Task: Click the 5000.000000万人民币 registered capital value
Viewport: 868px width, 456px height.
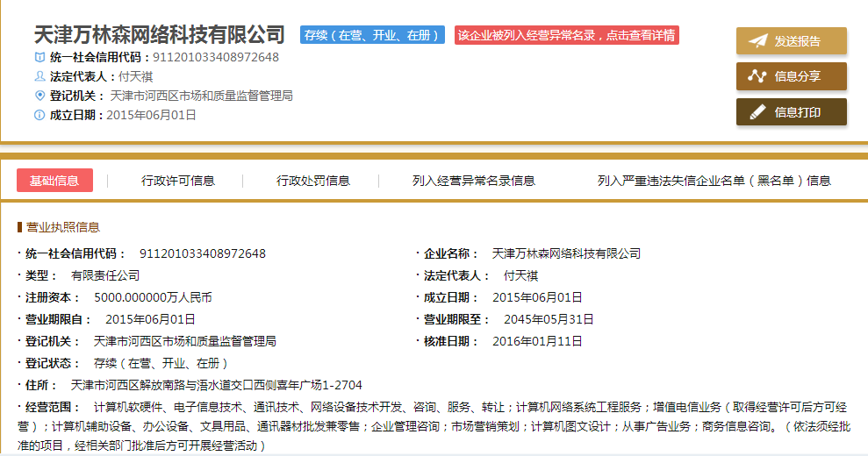Action: (153, 297)
